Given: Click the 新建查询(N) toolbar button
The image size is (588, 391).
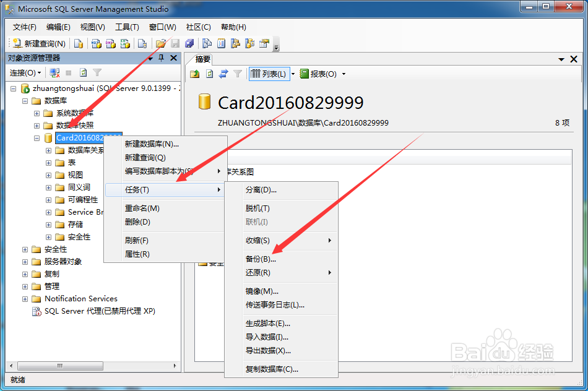Looking at the screenshot, I should pyautogui.click(x=40, y=43).
